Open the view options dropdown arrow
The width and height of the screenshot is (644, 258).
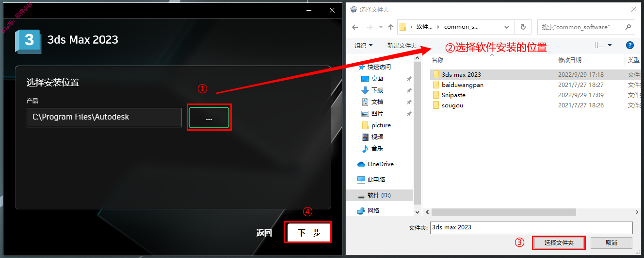click(x=610, y=45)
